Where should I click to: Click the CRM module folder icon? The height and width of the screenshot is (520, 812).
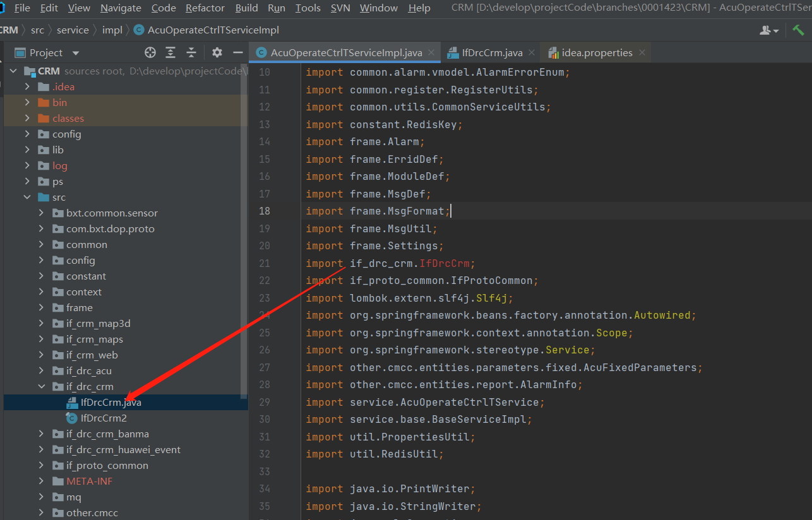coord(30,71)
